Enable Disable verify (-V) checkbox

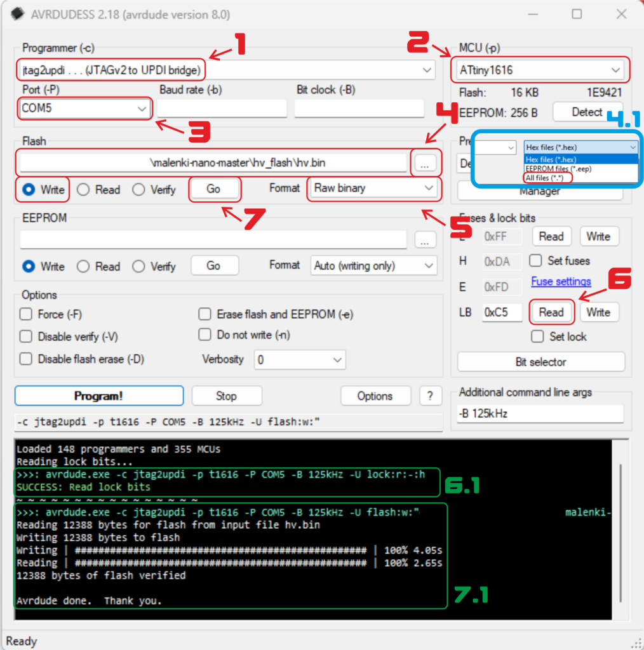click(x=69, y=336)
